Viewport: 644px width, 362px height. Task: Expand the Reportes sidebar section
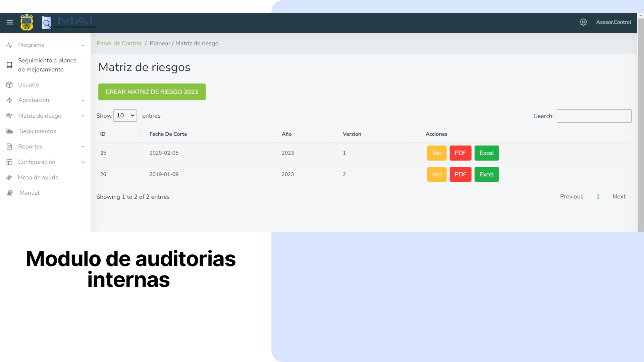30,146
